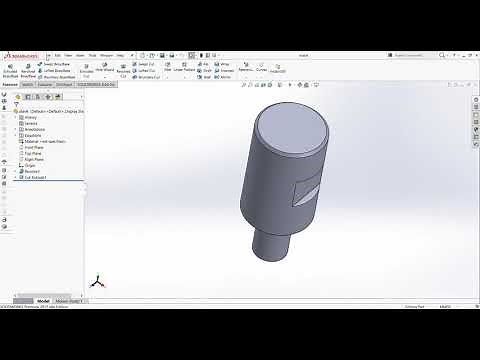The image size is (480, 360).
Task: Open Appearances tab in task pane
Action: click(x=476, y=129)
